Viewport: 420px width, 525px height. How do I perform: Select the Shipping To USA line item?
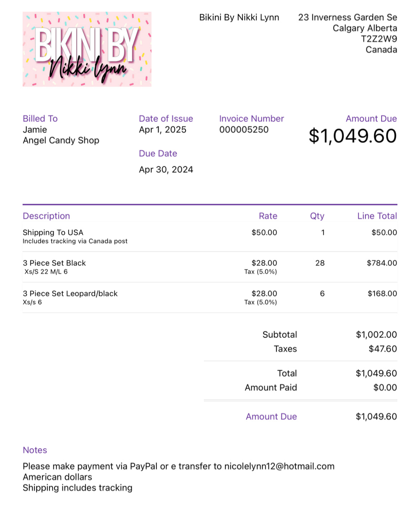[x=53, y=233]
